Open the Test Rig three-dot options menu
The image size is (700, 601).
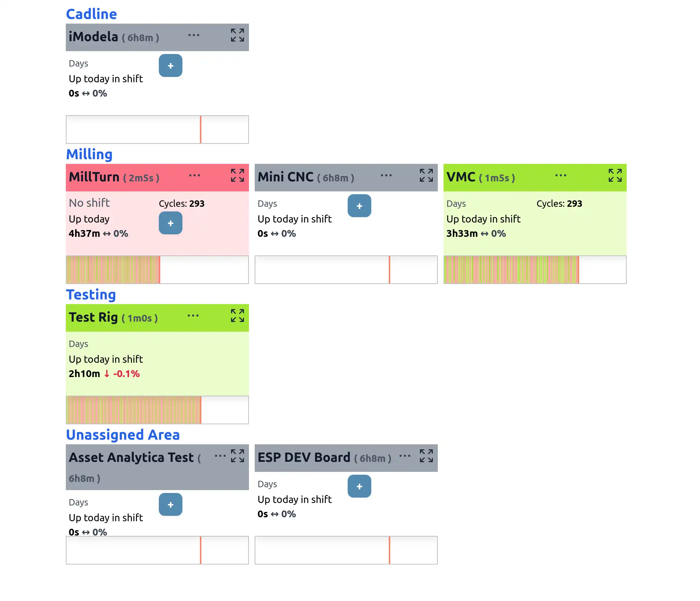click(x=193, y=316)
